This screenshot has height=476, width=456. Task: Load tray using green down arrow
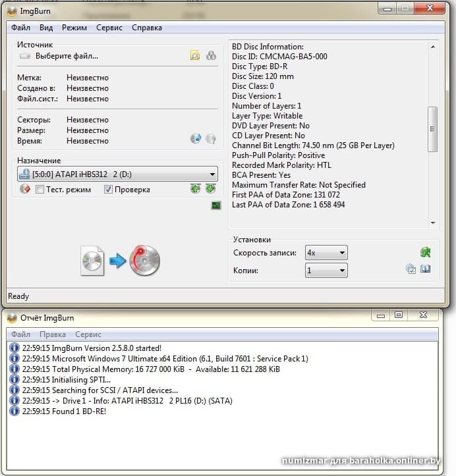(x=210, y=189)
